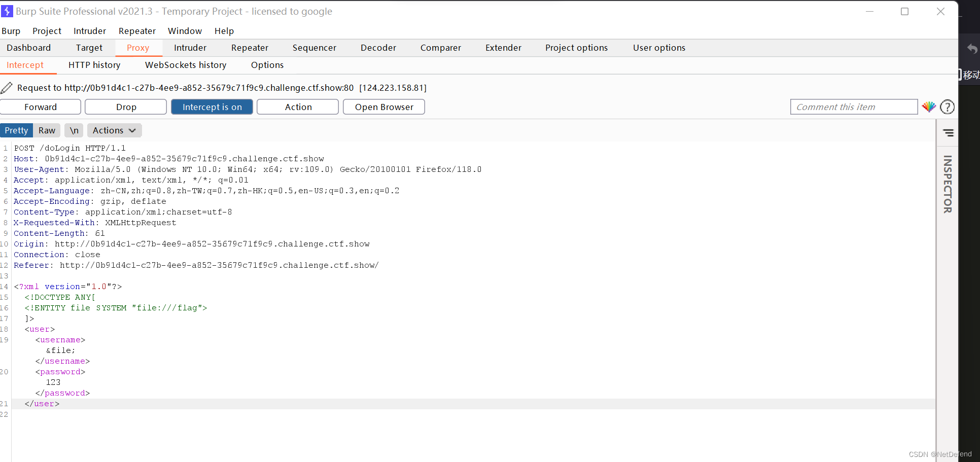
Task: Toggle the \n non-printable characters button
Action: [x=74, y=130]
